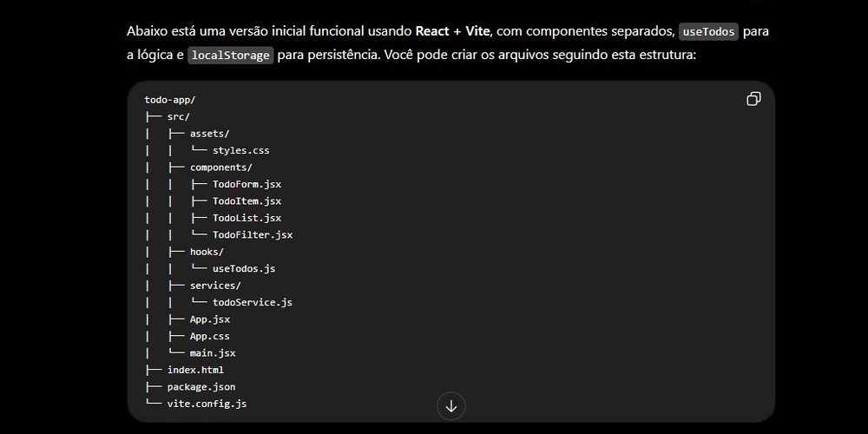Screen dimensions: 868x434
Task: Select the src/ folder entry
Action: [178, 117]
